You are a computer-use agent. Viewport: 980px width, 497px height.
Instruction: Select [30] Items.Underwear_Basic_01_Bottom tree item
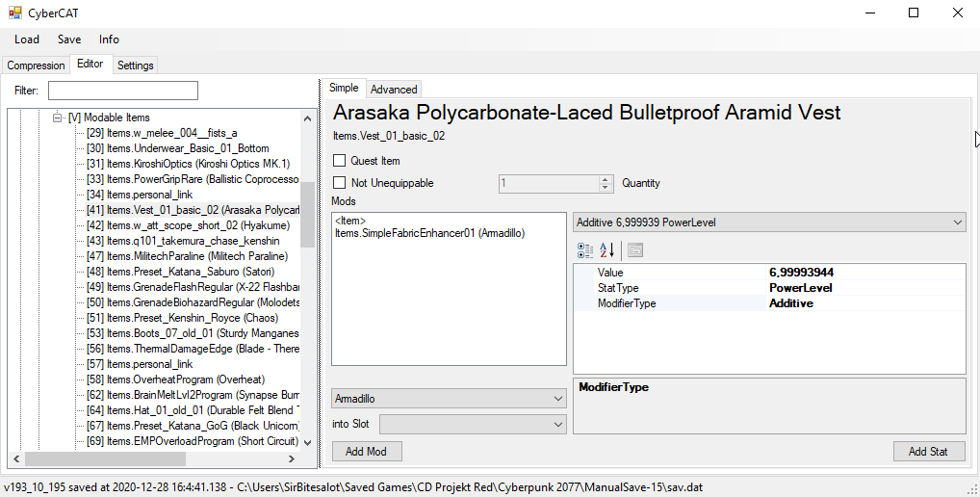click(x=178, y=148)
